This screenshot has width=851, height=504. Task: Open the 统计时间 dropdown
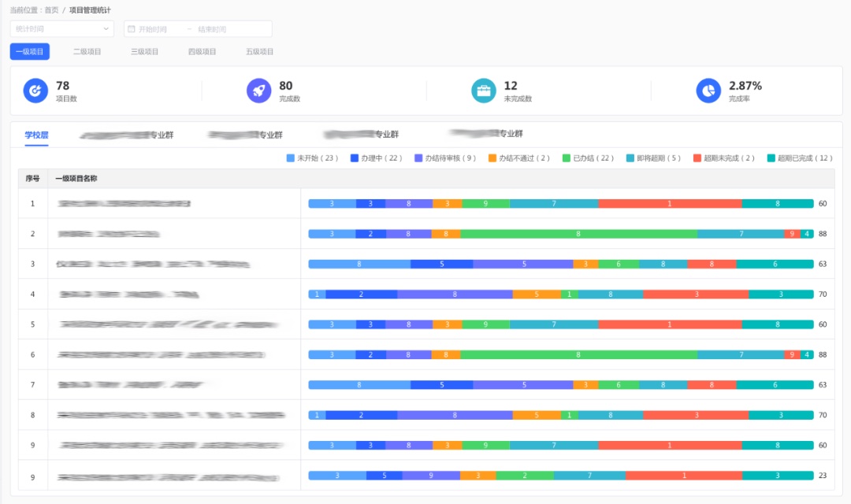click(61, 29)
